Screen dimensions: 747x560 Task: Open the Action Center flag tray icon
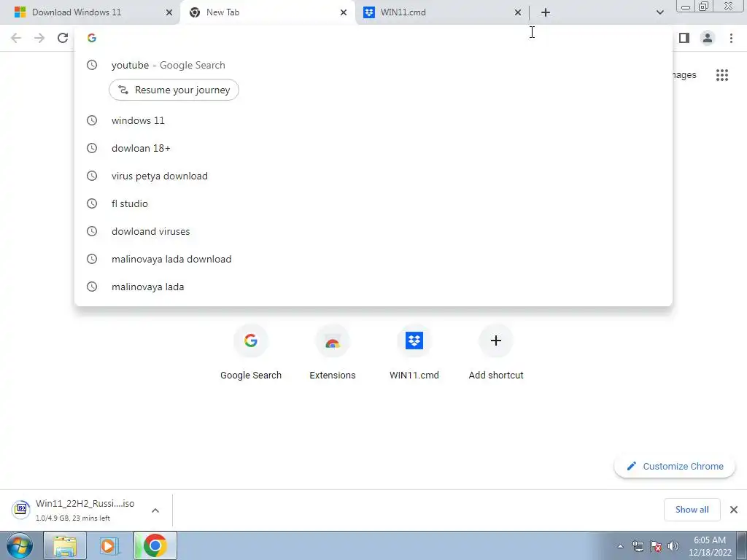[x=656, y=546]
